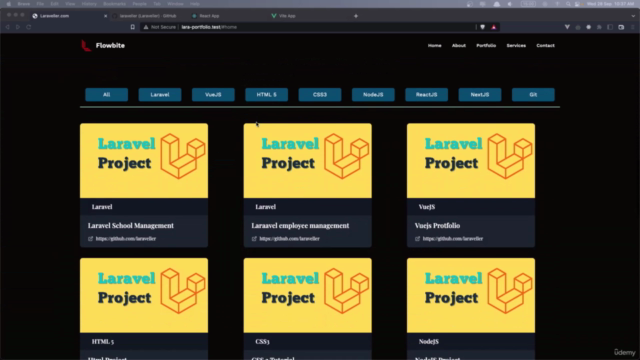
Task: Open the Vue devtools extension icon
Action: (x=567, y=27)
